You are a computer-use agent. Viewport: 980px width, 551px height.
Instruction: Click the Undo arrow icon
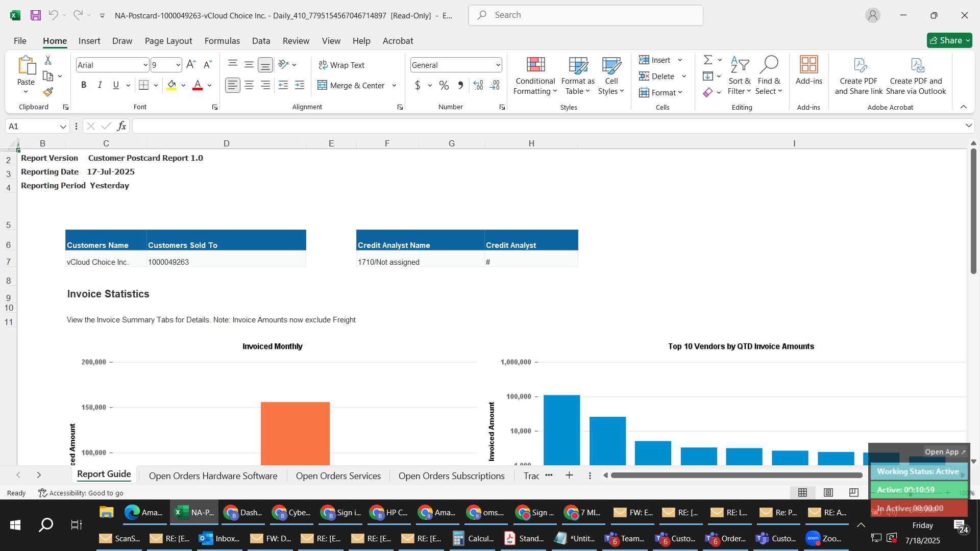pyautogui.click(x=53, y=15)
